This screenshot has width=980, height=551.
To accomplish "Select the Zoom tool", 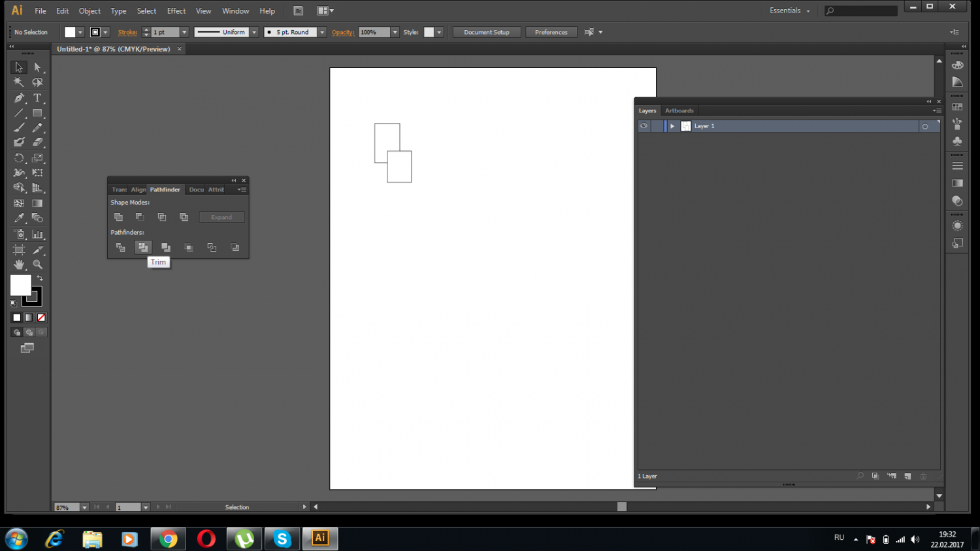I will (x=37, y=265).
